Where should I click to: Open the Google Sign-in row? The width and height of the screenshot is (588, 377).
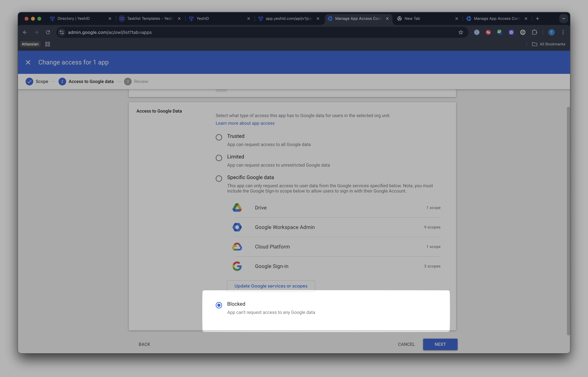point(336,266)
